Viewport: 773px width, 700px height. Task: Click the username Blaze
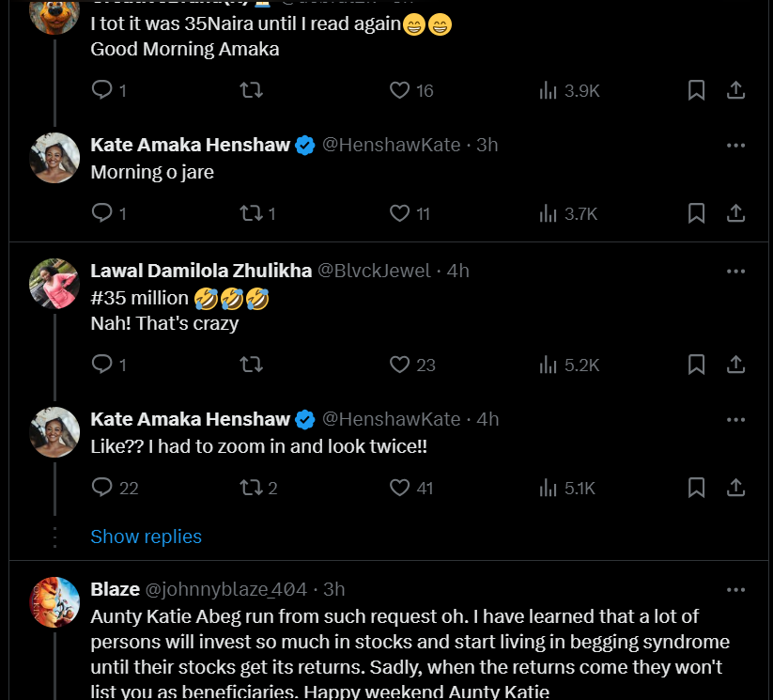(115, 589)
